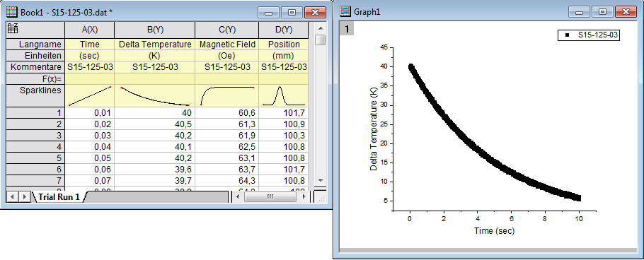Click the horizontal scrollbar thumb in Book1
Image resolution: width=644 pixels, height=260 pixels.
tap(270, 197)
